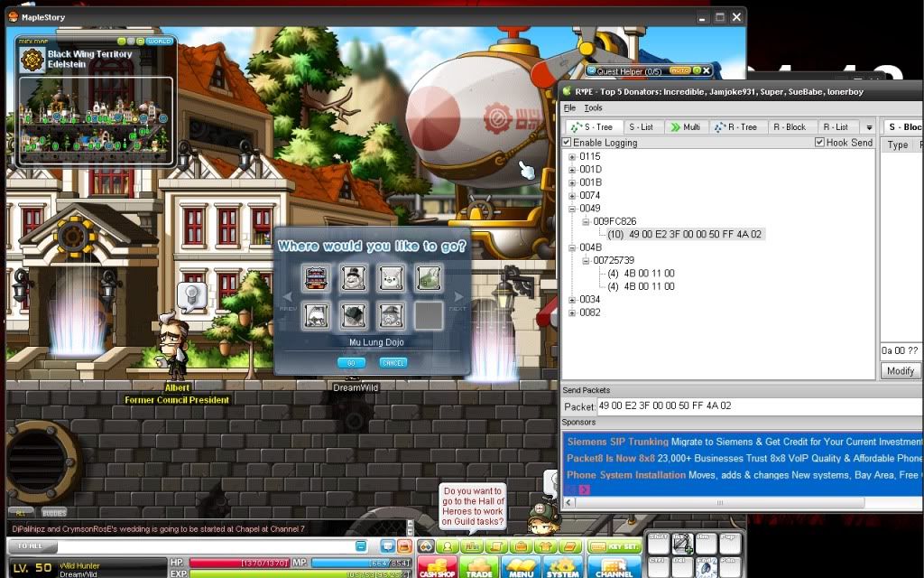Image resolution: width=924 pixels, height=578 pixels.
Task: Toggle Hook Send checkbox
Action: pos(819,142)
